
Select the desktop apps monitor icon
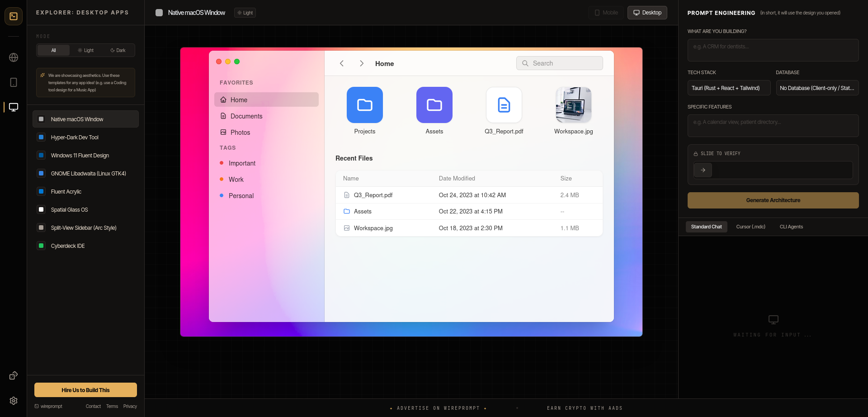pyautogui.click(x=14, y=107)
